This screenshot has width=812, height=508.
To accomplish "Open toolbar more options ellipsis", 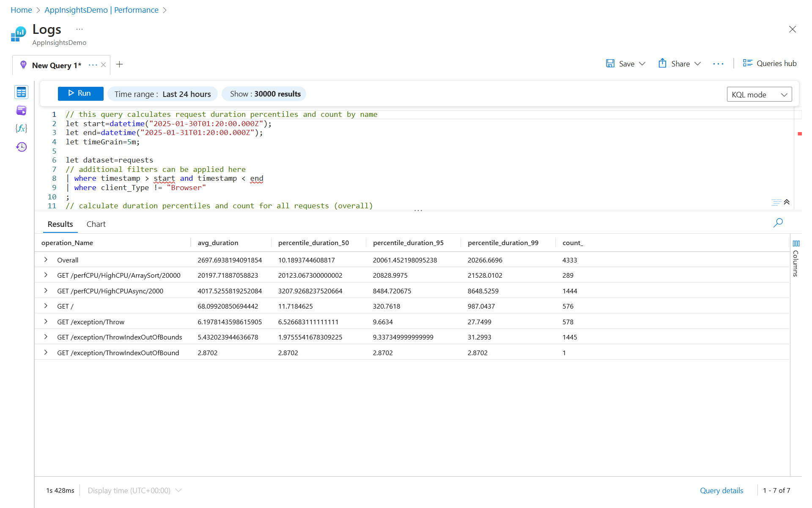I will 718,64.
